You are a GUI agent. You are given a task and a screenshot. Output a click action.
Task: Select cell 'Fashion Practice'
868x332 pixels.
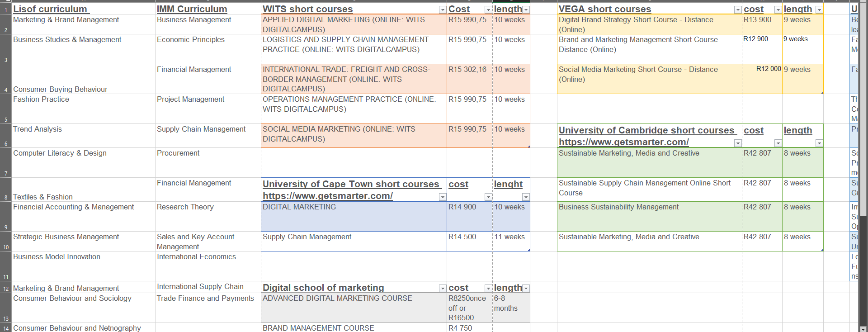(x=83, y=109)
